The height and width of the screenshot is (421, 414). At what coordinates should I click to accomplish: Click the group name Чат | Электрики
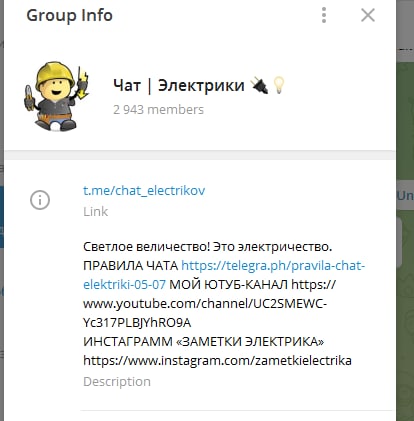pyautogui.click(x=179, y=85)
